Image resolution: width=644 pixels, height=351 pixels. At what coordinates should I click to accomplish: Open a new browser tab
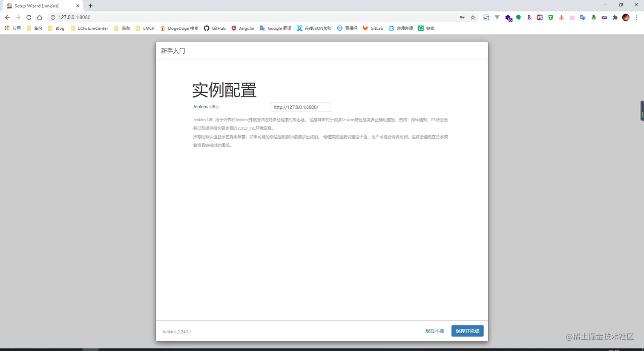(90, 6)
